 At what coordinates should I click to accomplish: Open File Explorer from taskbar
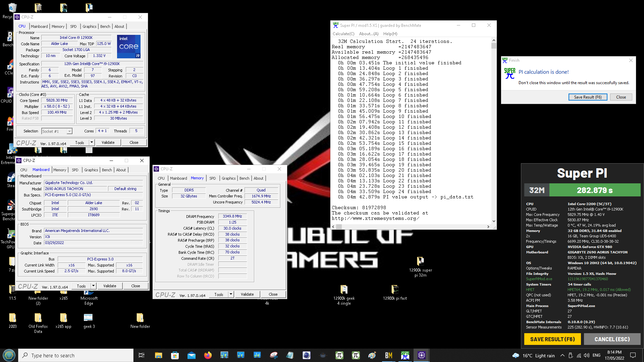coord(159,355)
